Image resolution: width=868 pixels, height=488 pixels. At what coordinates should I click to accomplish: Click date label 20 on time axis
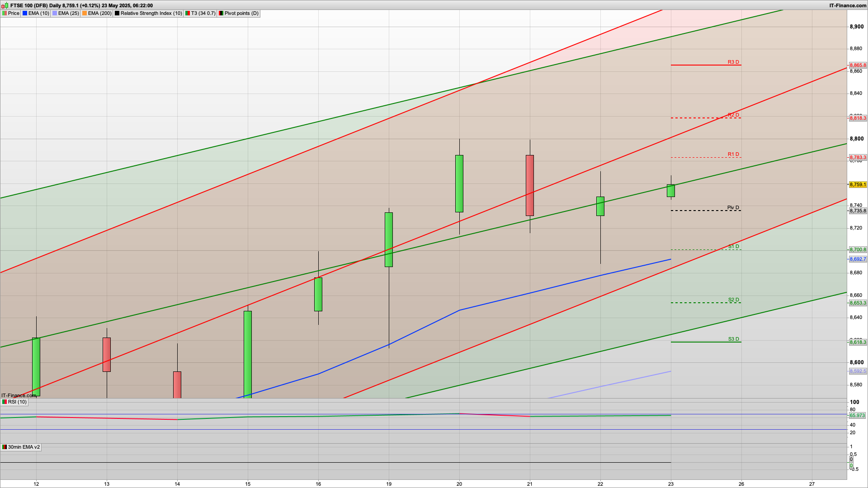pos(459,484)
